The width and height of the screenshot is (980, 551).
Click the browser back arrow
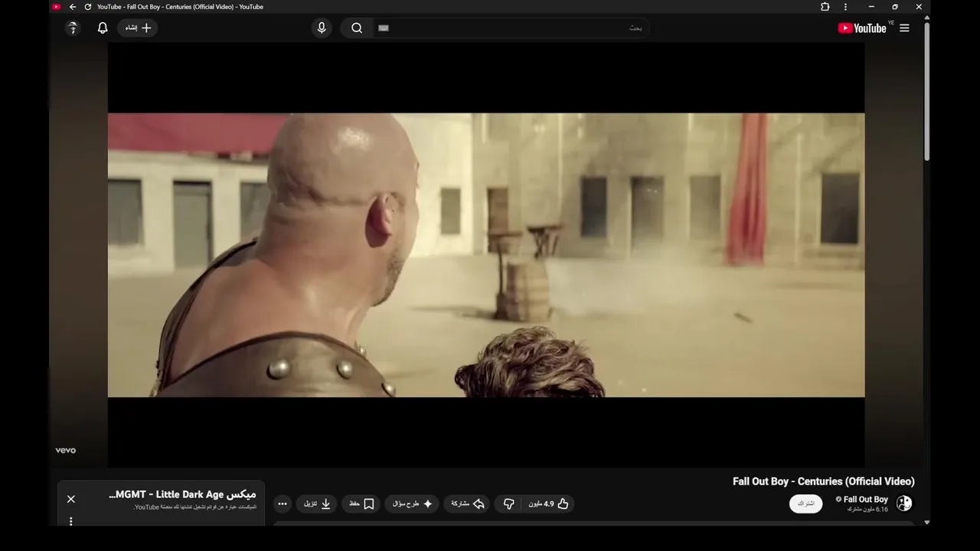[73, 7]
